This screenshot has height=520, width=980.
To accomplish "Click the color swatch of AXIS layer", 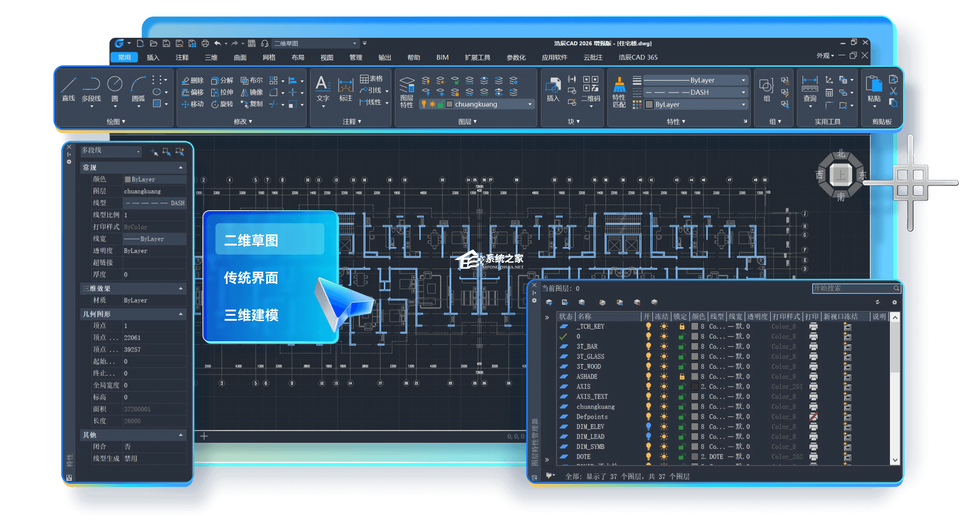I will pyautogui.click(x=694, y=386).
